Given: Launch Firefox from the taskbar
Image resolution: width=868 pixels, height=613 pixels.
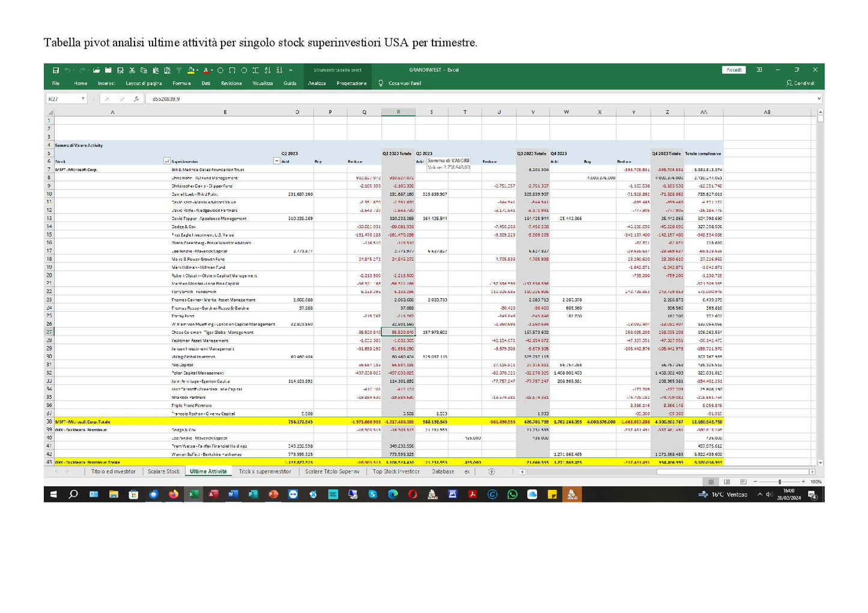Looking at the screenshot, I should point(174,494).
